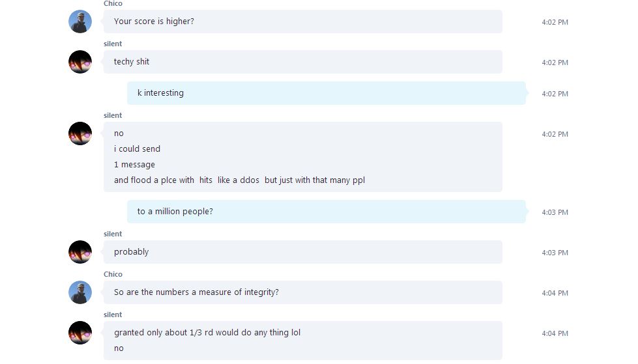Image resolution: width=638 pixels, height=364 pixels.
Task: Click the 4:02 PM timestamp beside 'techy shit'
Action: click(555, 63)
